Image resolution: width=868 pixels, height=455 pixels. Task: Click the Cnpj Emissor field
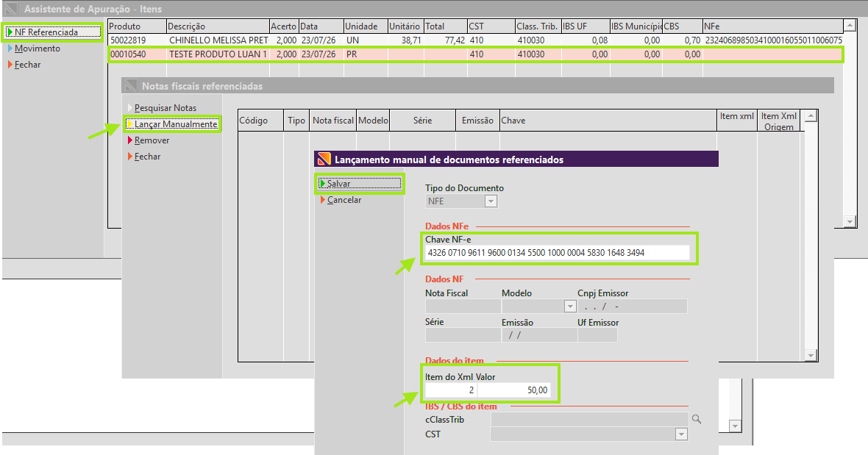pyautogui.click(x=632, y=307)
